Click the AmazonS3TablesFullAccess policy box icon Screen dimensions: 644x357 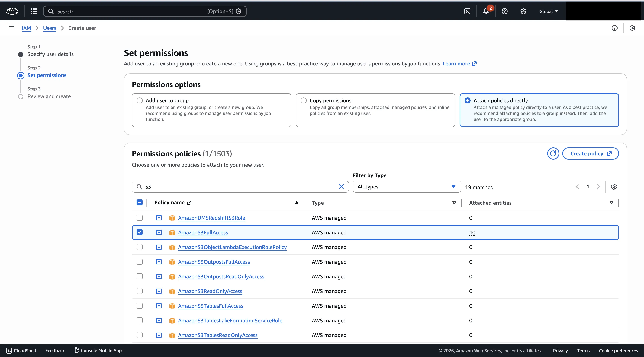(172, 306)
